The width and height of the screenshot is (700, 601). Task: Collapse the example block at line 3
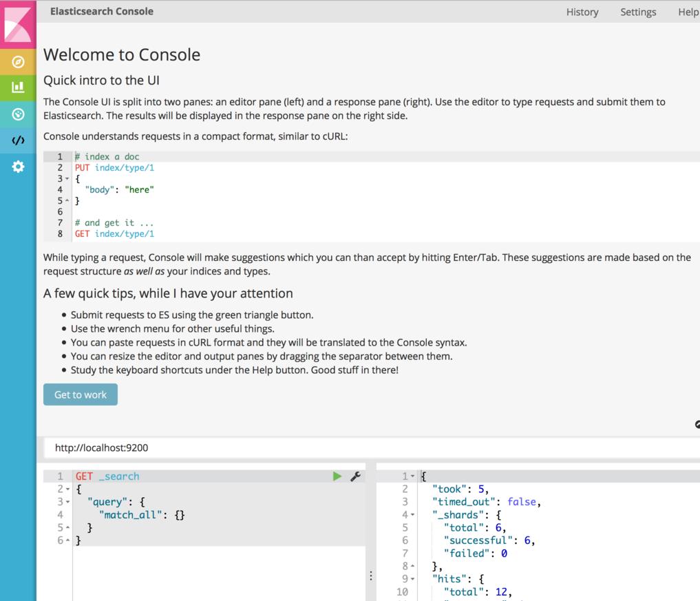coord(67,178)
